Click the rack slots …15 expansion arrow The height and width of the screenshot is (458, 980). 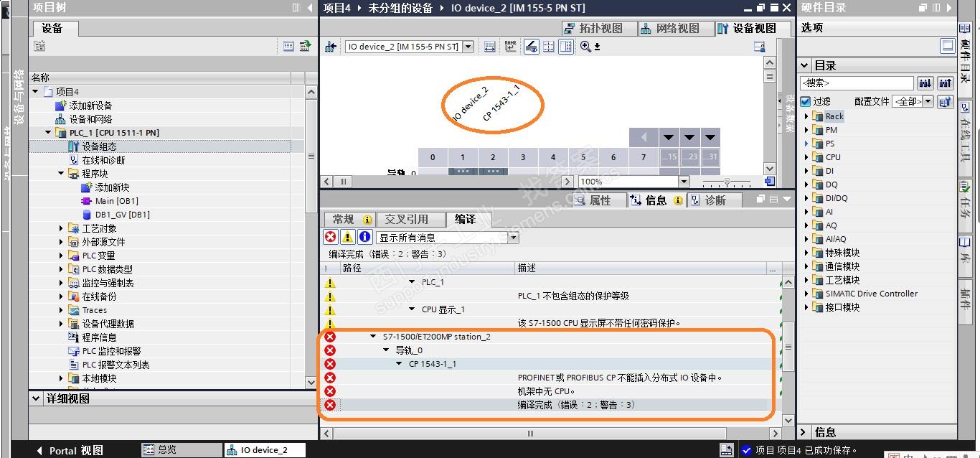click(x=669, y=137)
